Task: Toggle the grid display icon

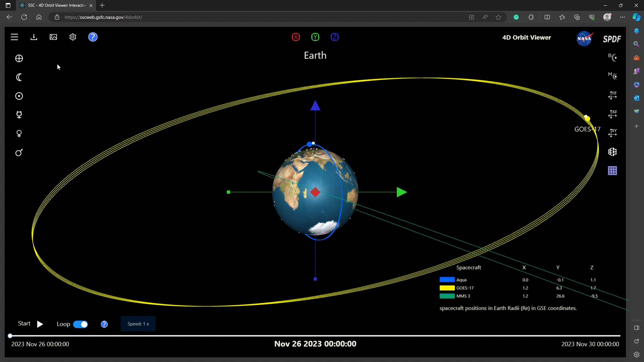Action: tap(612, 171)
